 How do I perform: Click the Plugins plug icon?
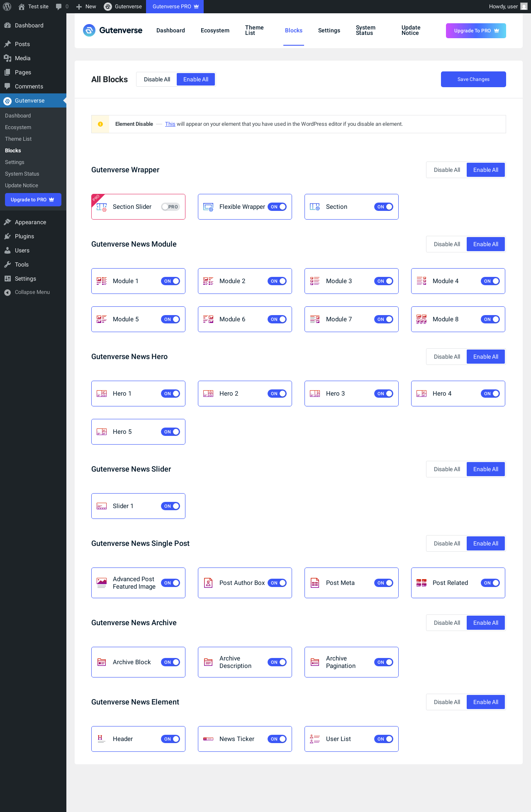click(x=7, y=236)
